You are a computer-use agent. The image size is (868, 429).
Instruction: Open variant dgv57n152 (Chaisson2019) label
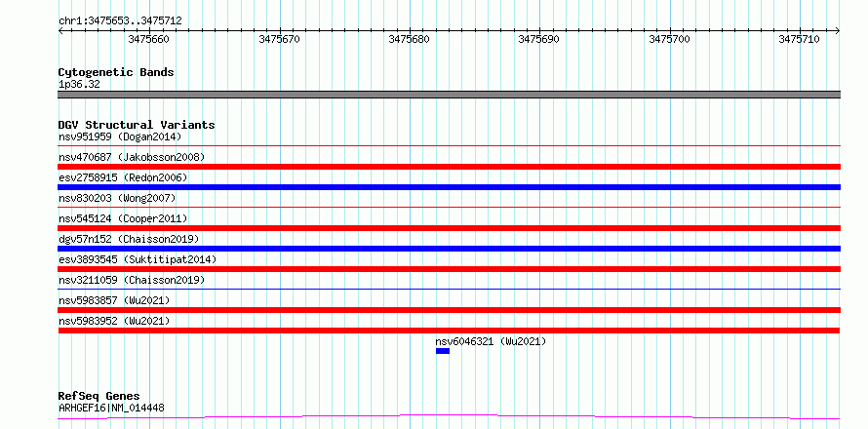tap(129, 239)
